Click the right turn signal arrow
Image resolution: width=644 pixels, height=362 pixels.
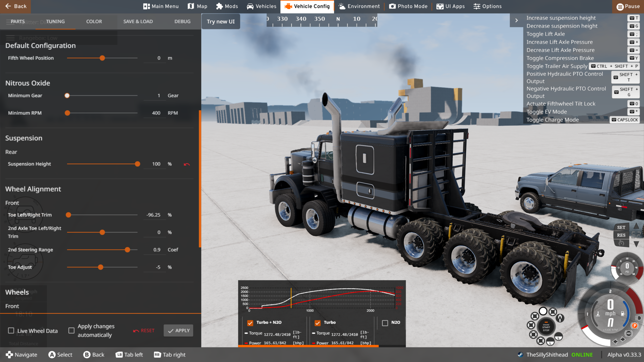tap(623, 340)
